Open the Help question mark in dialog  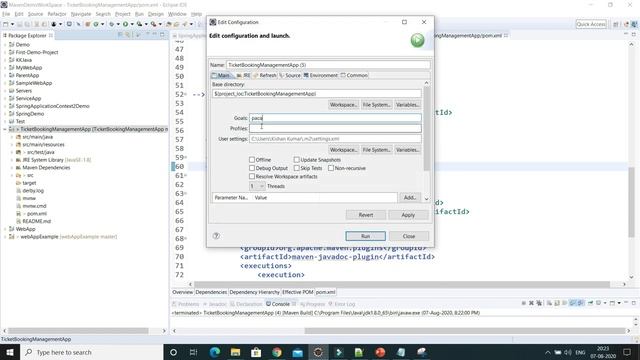[x=216, y=236]
